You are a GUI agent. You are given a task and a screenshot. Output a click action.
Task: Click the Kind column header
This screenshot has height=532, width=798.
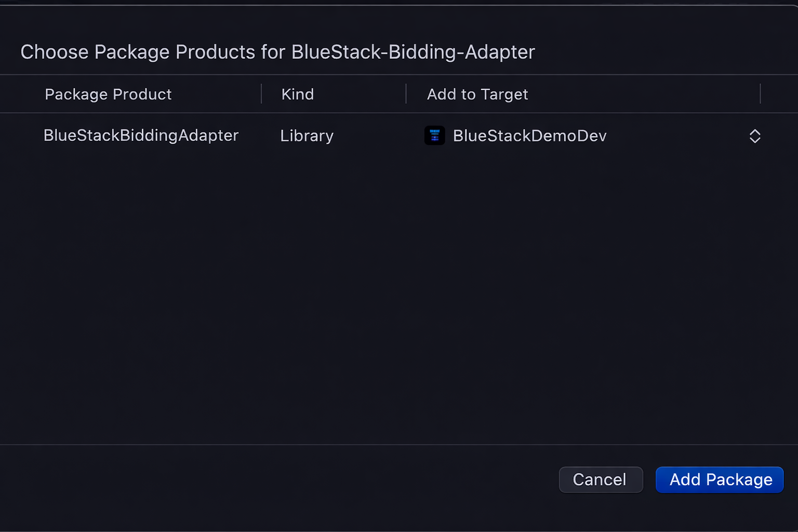click(x=297, y=94)
